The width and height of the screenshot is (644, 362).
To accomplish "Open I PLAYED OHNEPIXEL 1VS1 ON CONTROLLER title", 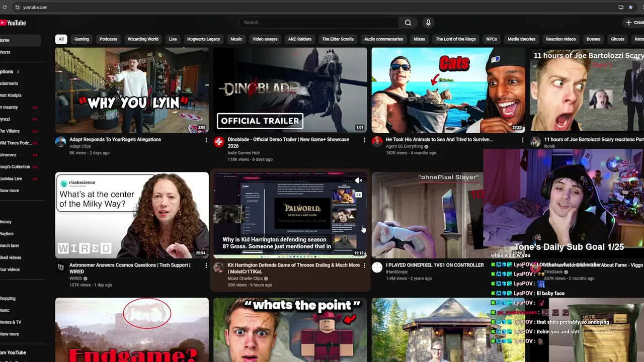I will [x=435, y=265].
